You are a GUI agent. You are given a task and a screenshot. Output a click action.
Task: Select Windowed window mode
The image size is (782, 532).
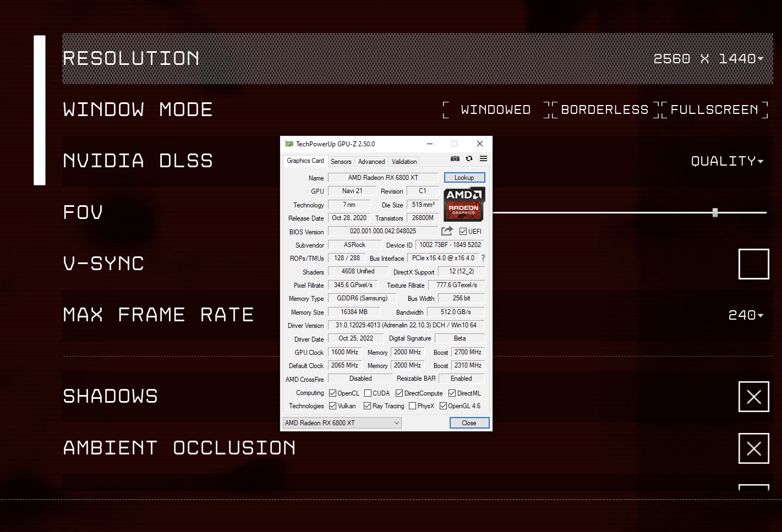coord(495,109)
